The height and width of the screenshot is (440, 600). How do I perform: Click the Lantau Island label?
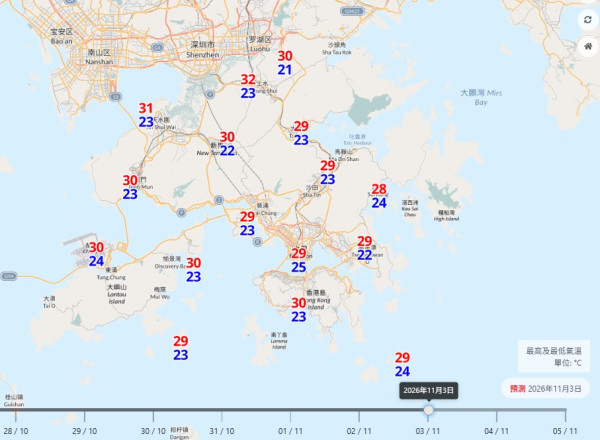[x=117, y=294]
